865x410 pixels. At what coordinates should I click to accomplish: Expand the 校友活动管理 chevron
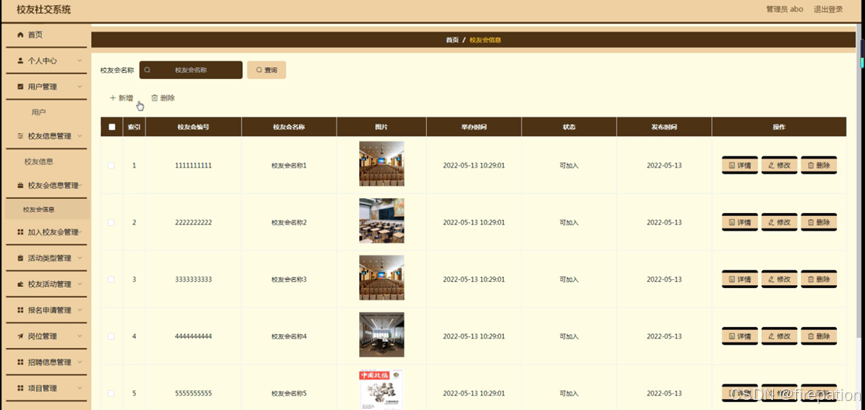(80, 284)
